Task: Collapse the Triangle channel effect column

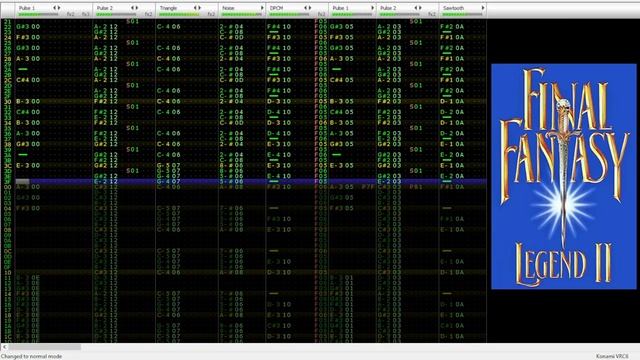Action: [196, 8]
